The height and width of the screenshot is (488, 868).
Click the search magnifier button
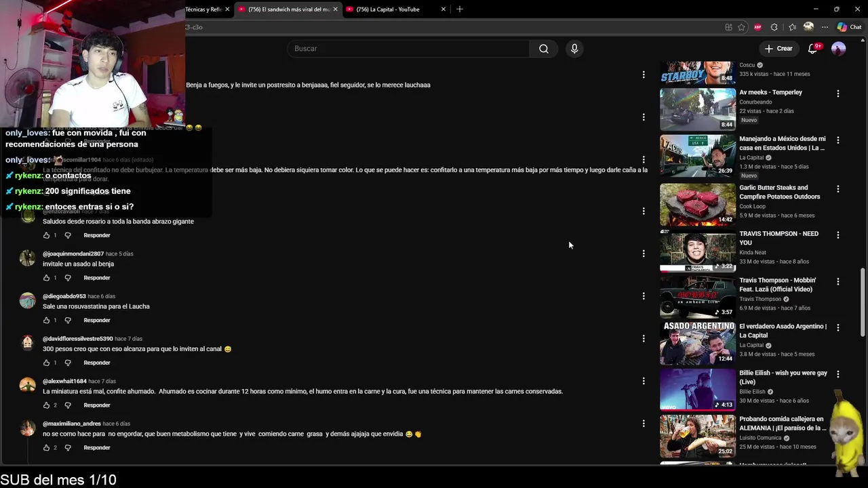coord(544,49)
